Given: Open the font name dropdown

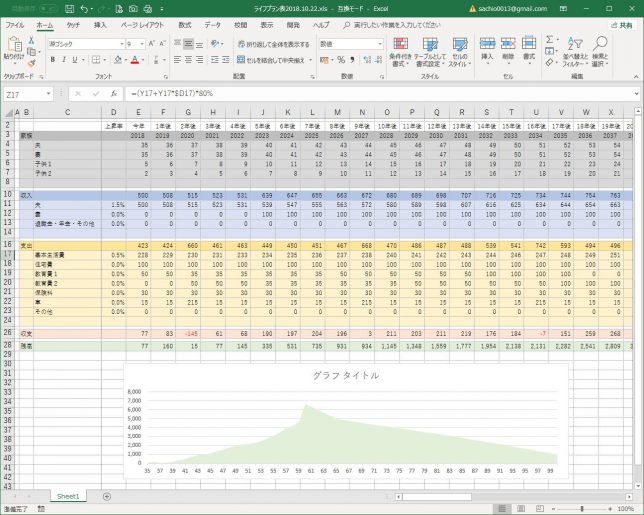Looking at the screenshot, I should [122, 44].
